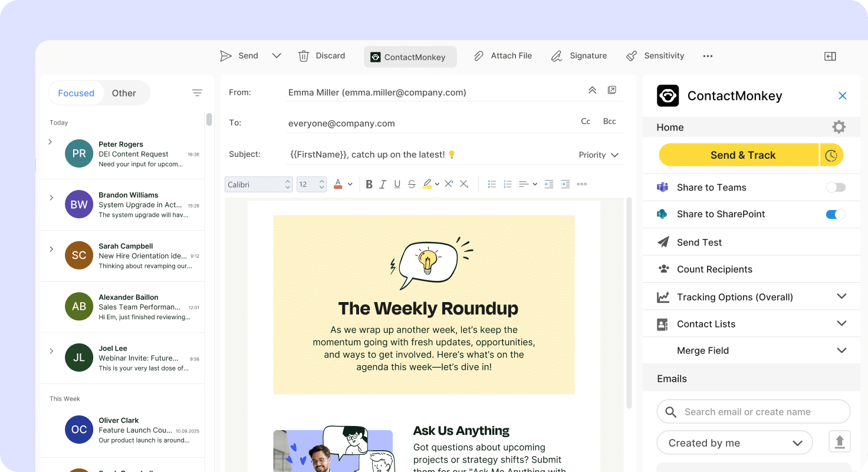Click the Sensitivity icon

coord(631,55)
